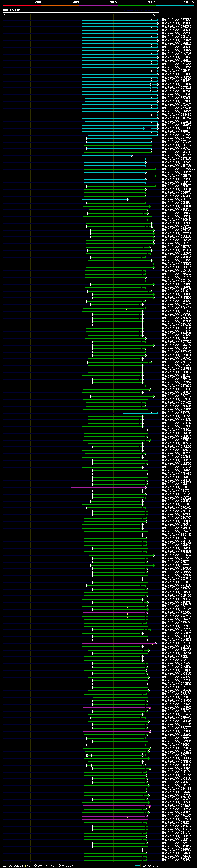The image size is (197, 868).
Task: Select hit UniRef100_B7SAW4
Action: [177, 806]
